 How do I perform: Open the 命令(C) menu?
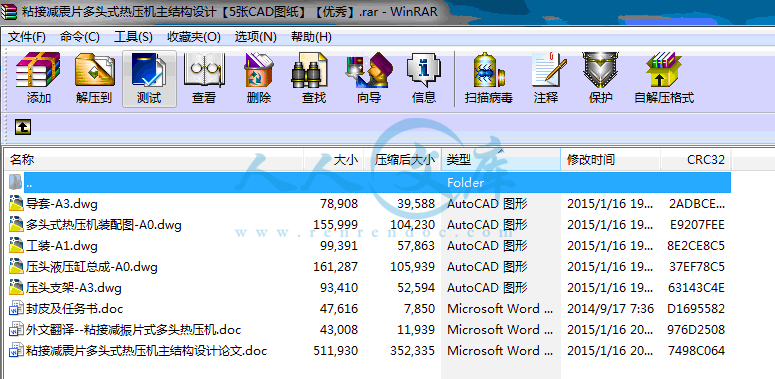(x=80, y=37)
